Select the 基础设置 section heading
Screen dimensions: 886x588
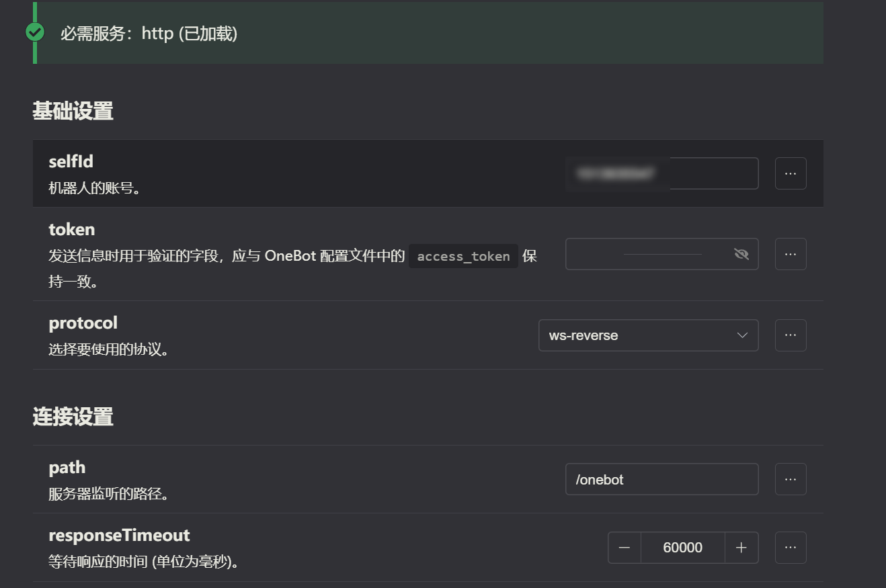[x=73, y=110]
